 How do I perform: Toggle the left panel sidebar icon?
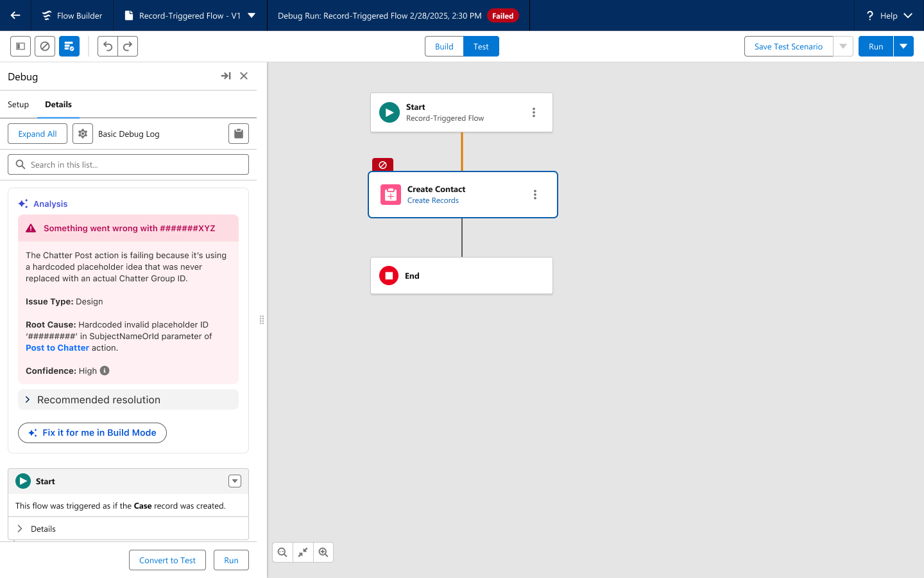click(x=21, y=46)
